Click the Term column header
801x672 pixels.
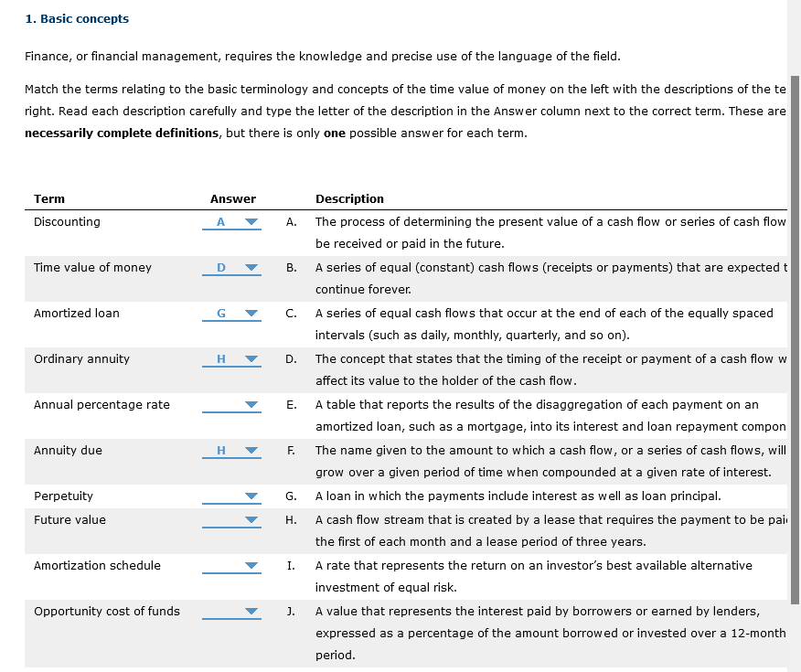48,198
